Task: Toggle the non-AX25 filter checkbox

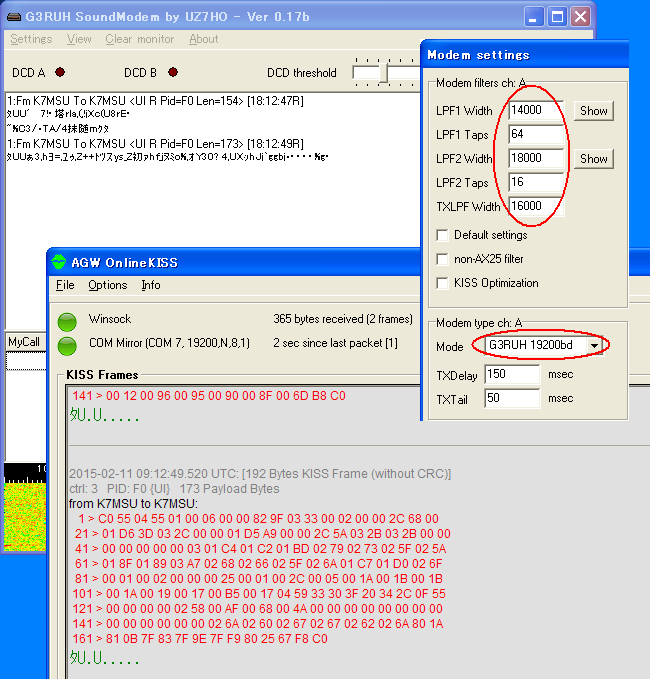Action: (442, 259)
